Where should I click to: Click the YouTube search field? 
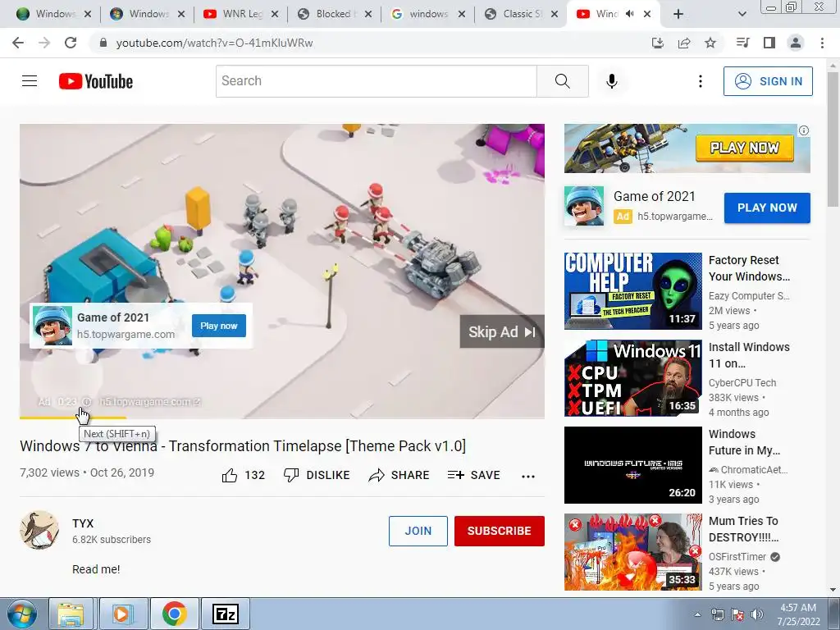[x=376, y=81]
